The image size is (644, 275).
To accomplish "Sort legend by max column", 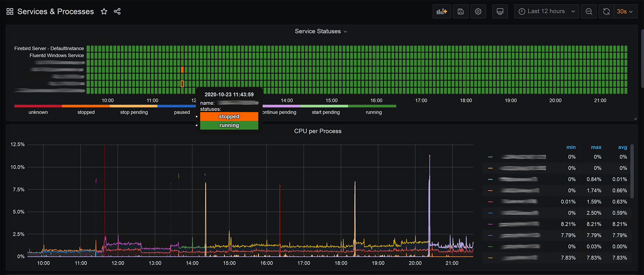I will click(x=596, y=147).
